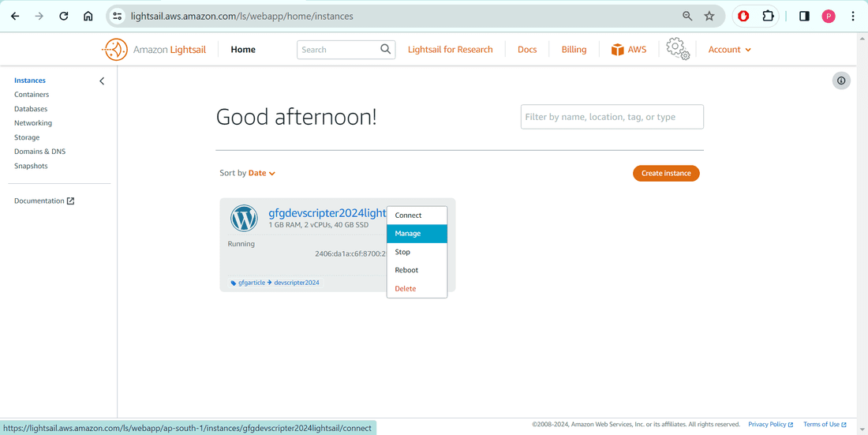Open the Documentation external link
The height and width of the screenshot is (435, 868).
pos(44,201)
